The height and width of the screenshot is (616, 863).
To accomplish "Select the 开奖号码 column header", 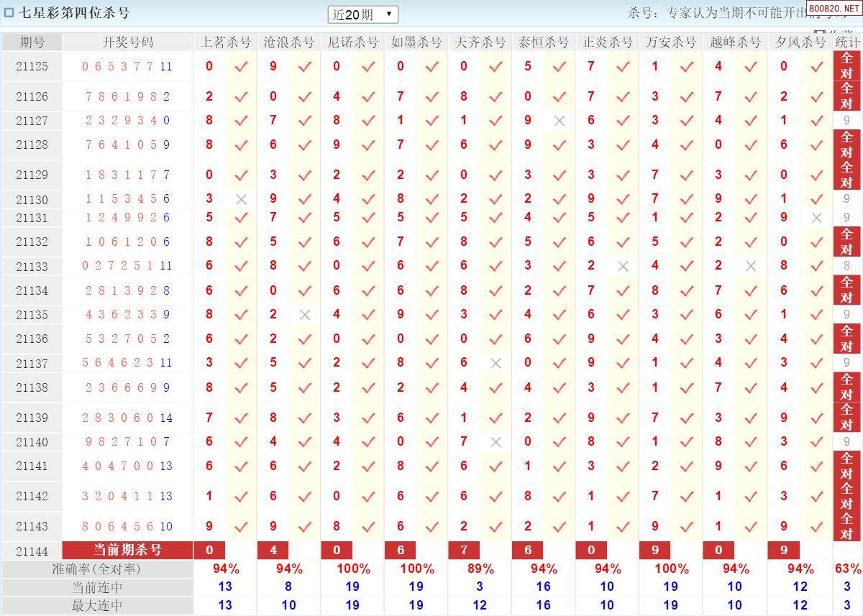I will coord(128,42).
